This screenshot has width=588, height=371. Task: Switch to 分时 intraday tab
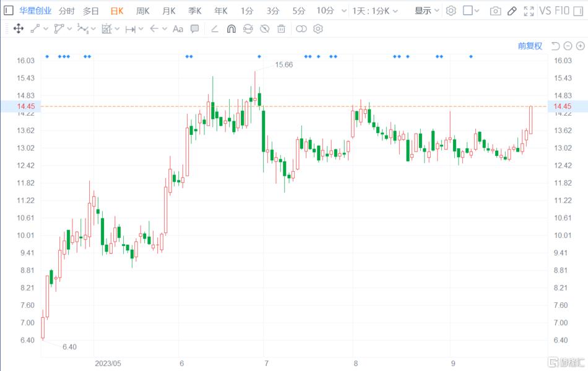pos(66,11)
